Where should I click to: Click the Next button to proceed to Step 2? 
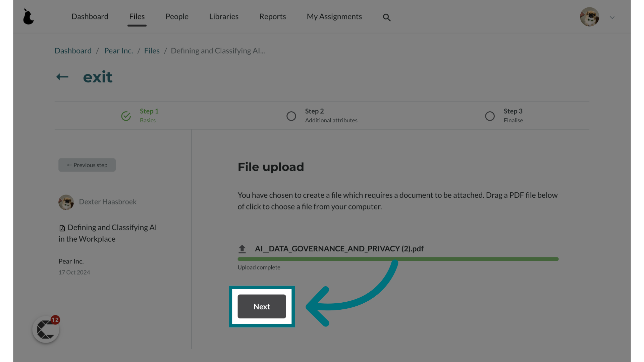coord(262,306)
